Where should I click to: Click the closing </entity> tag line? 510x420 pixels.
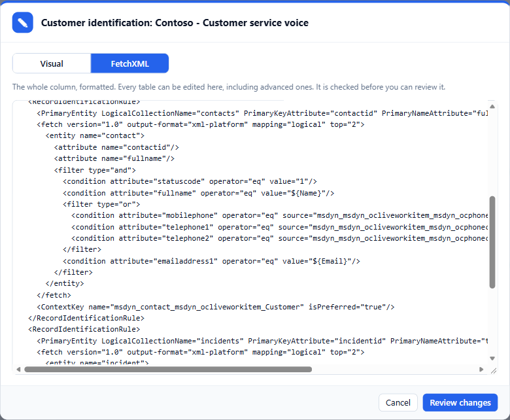[x=65, y=283]
